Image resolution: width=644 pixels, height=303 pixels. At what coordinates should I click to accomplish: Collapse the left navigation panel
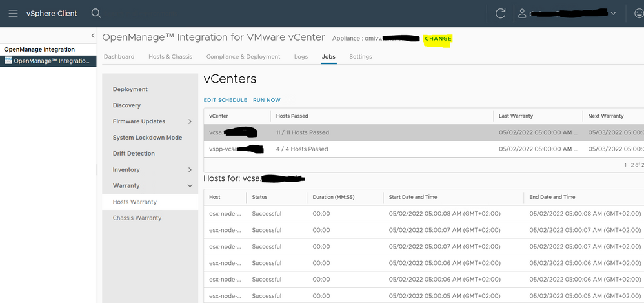(93, 36)
